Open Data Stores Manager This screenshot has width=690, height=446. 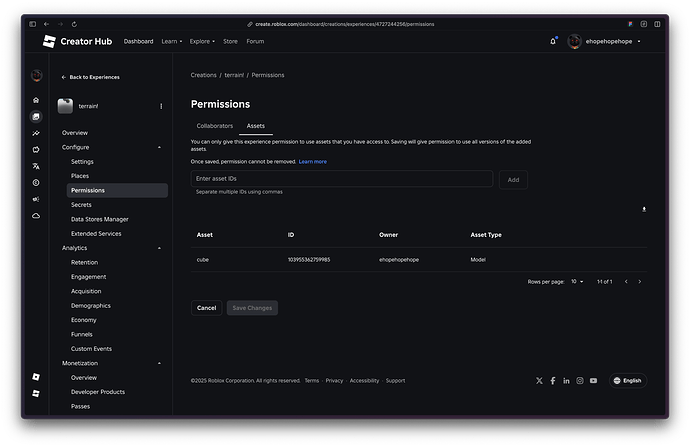coord(99,219)
